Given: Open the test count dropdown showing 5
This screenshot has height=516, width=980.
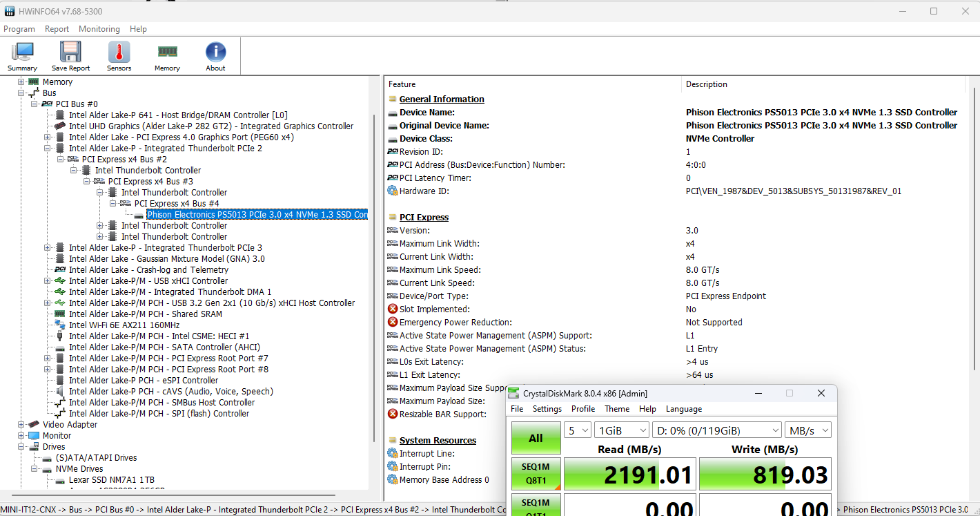Looking at the screenshot, I should pyautogui.click(x=578, y=430).
